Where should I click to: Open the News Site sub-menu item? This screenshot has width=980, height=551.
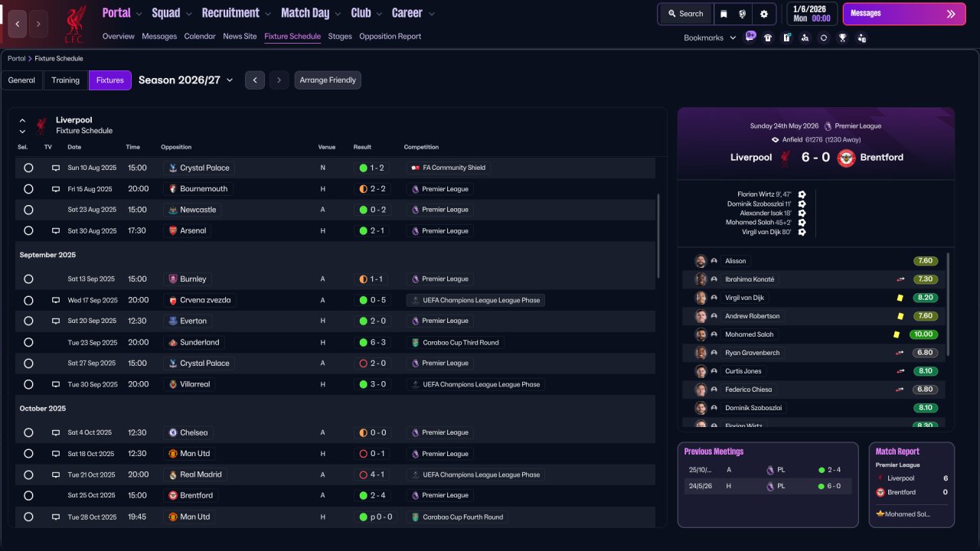tap(240, 37)
